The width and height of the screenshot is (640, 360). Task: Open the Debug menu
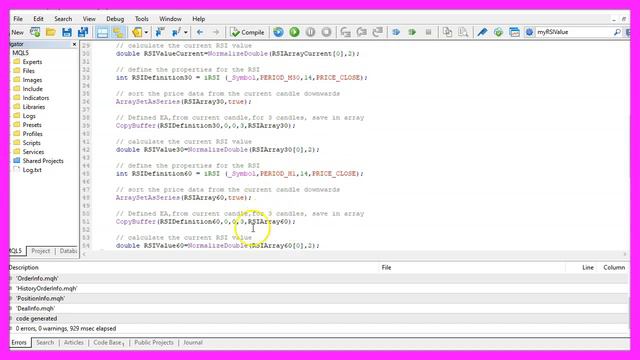[115, 19]
